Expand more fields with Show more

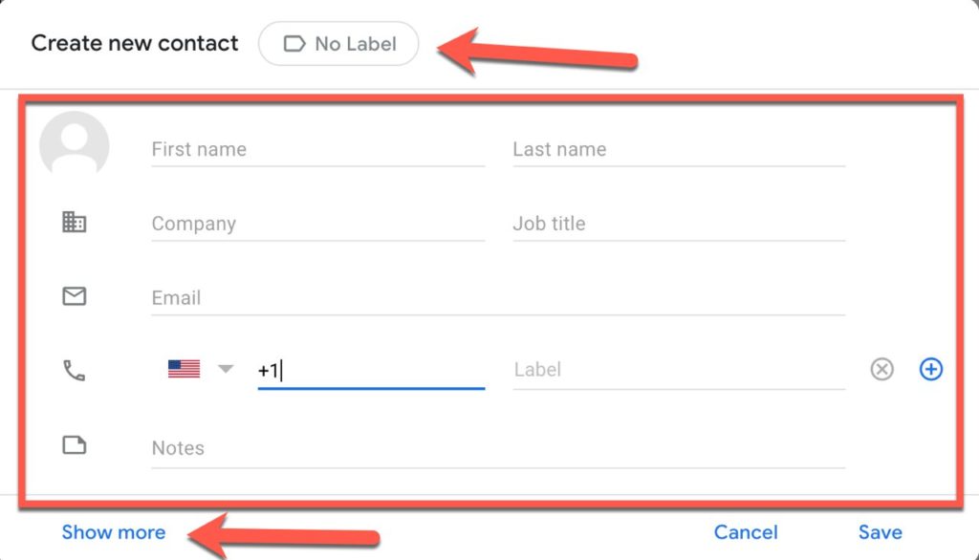pos(113,532)
